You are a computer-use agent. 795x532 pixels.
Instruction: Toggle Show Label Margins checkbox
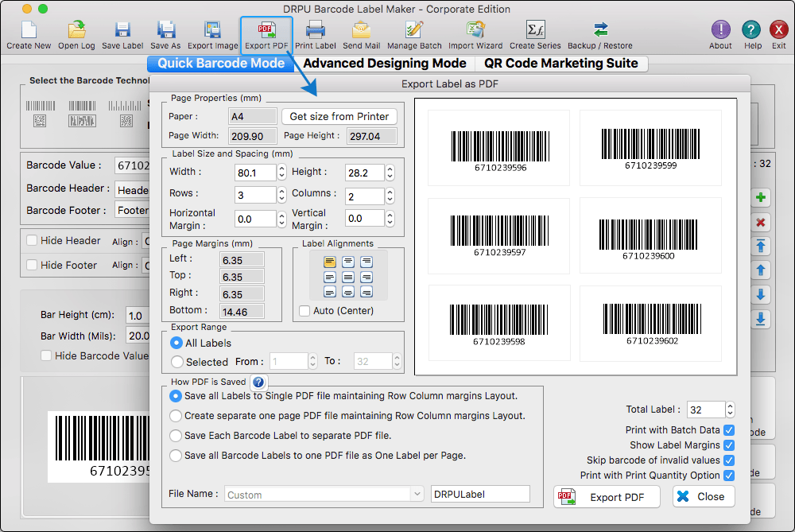pyautogui.click(x=729, y=445)
